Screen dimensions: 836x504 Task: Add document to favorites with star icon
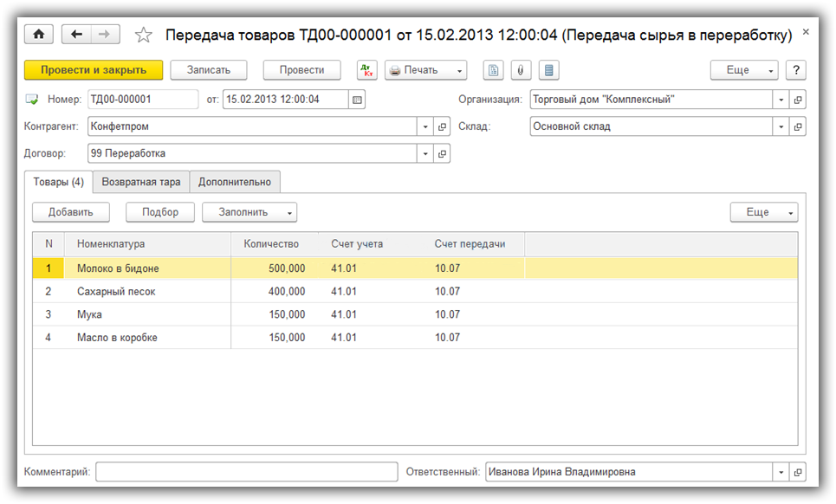(144, 35)
